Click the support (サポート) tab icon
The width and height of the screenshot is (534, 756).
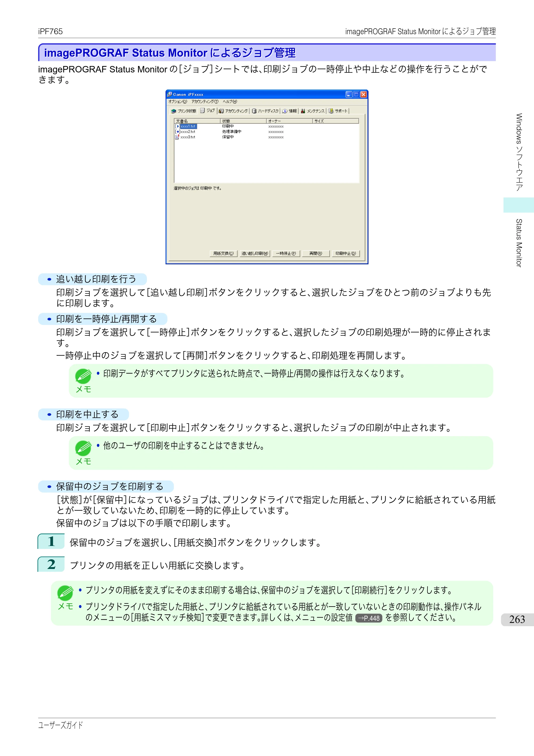click(331, 111)
